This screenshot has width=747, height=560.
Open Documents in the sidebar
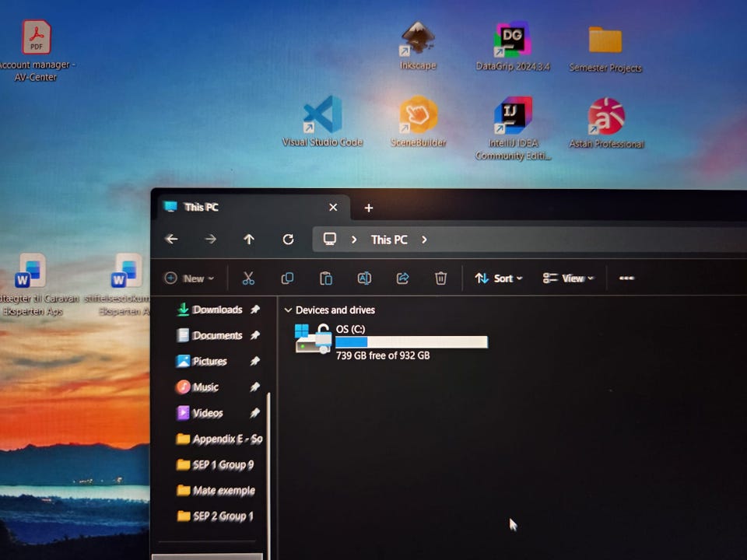pyautogui.click(x=217, y=335)
